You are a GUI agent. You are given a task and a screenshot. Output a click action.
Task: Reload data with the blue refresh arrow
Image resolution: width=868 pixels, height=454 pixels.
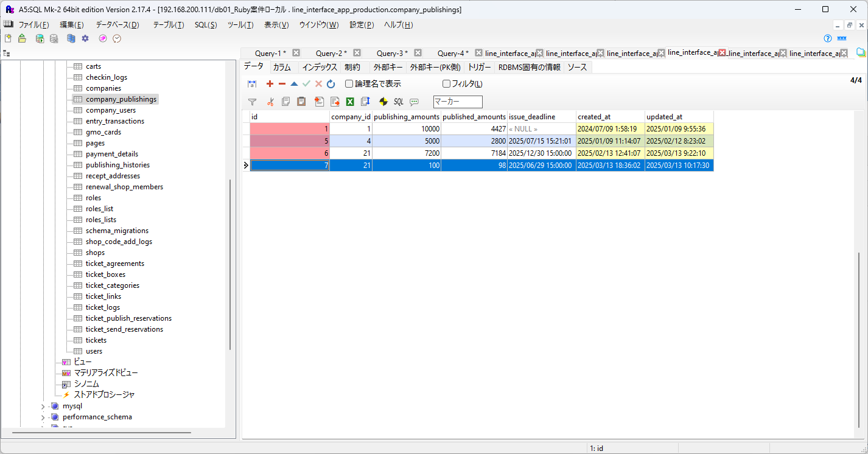pyautogui.click(x=331, y=84)
